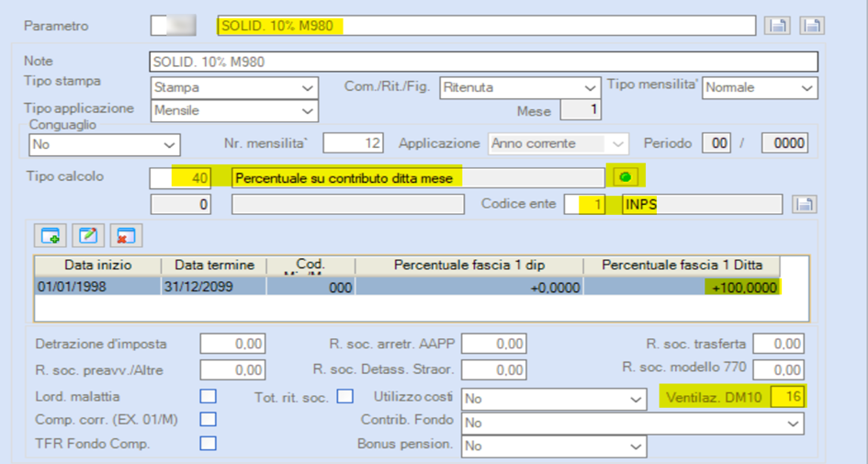
Task: Click the Detrazione d'imposta amount field
Action: pos(232,344)
